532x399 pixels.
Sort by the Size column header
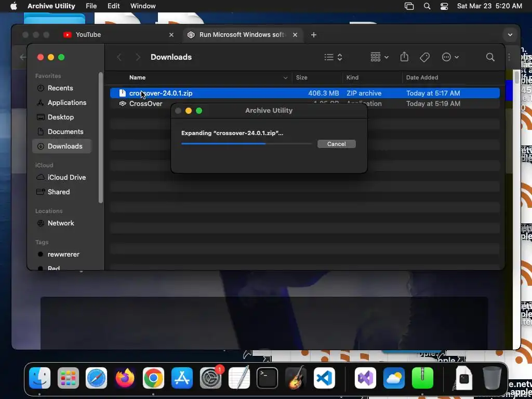coord(317,78)
